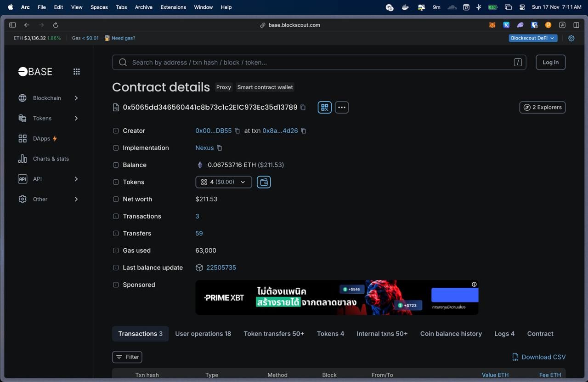Viewport: 588px width, 382px height.
Task: Open creator address 0x00...DB55 link
Action: [x=214, y=131]
